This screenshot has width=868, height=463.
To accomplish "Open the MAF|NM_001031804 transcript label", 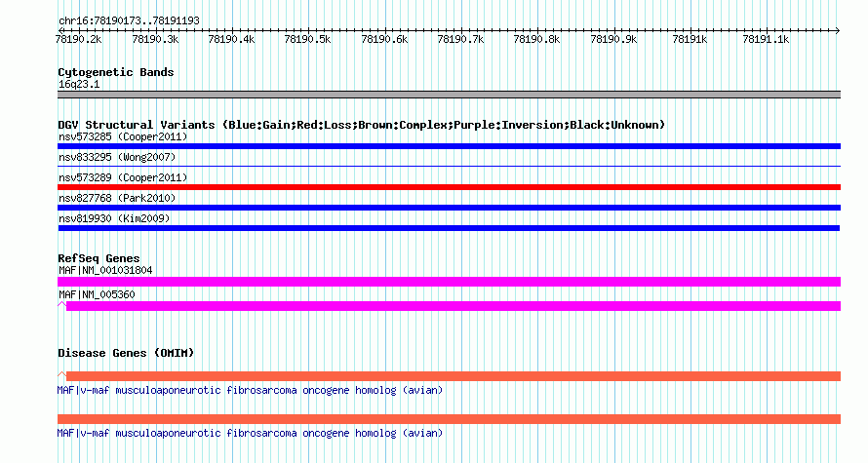I will [x=105, y=271].
